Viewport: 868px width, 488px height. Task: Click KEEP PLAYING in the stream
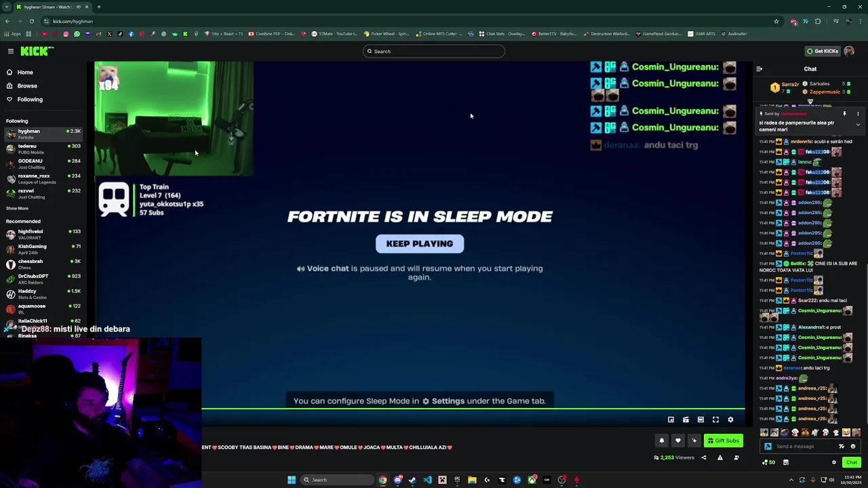pos(420,244)
